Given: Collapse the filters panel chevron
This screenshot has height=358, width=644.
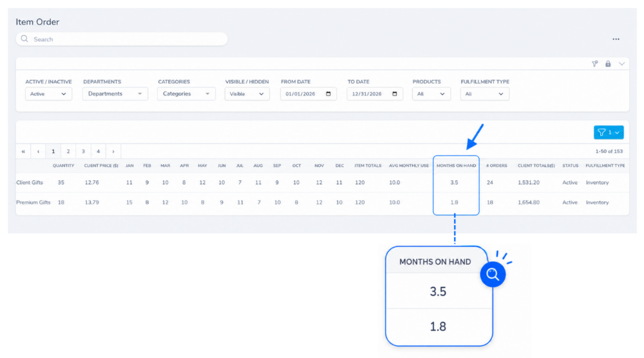Looking at the screenshot, I should (x=622, y=63).
